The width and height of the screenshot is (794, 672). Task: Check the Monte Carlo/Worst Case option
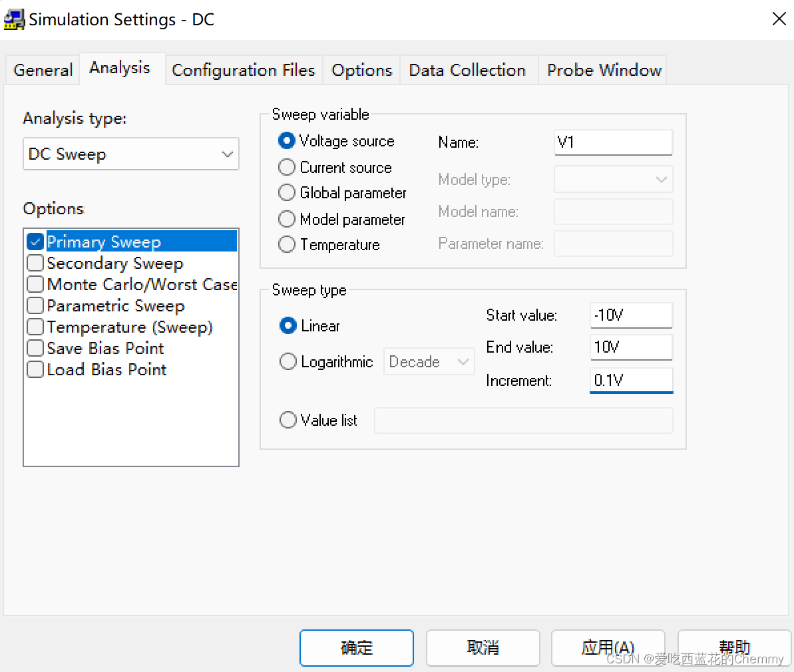point(35,284)
